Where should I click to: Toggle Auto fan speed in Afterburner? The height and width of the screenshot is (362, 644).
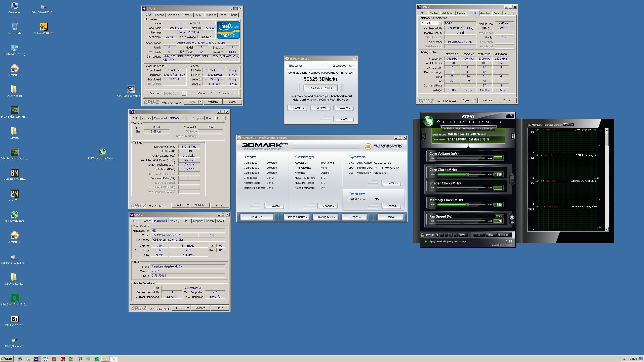499,216
